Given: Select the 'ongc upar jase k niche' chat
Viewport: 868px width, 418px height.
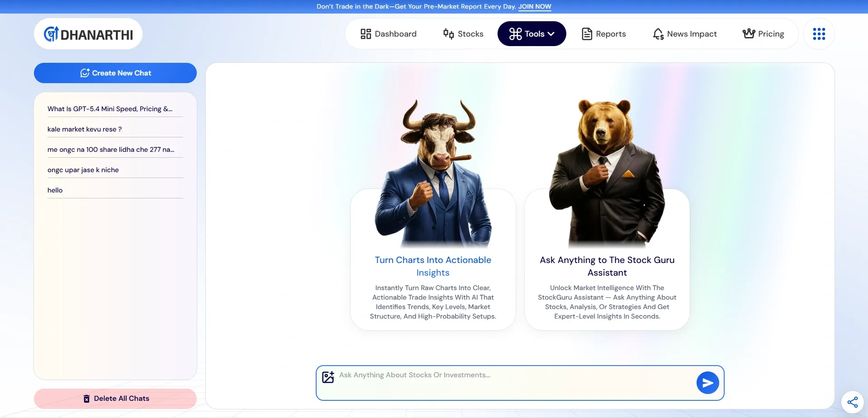Looking at the screenshot, I should (83, 170).
